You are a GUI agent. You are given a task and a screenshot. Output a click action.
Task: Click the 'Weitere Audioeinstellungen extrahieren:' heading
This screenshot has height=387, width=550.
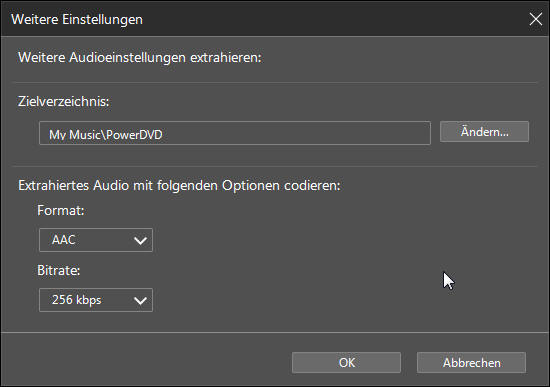[140, 57]
